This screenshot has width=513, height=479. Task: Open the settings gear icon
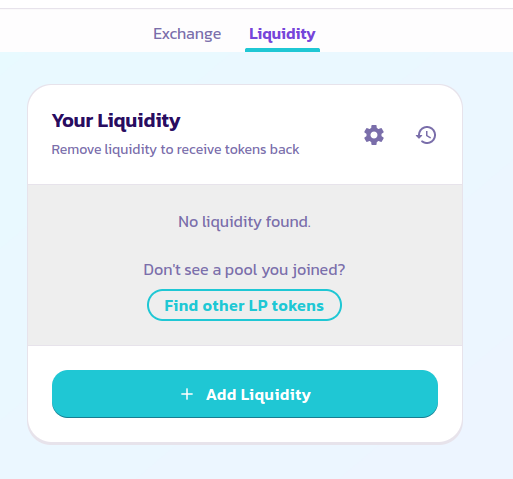click(x=374, y=135)
